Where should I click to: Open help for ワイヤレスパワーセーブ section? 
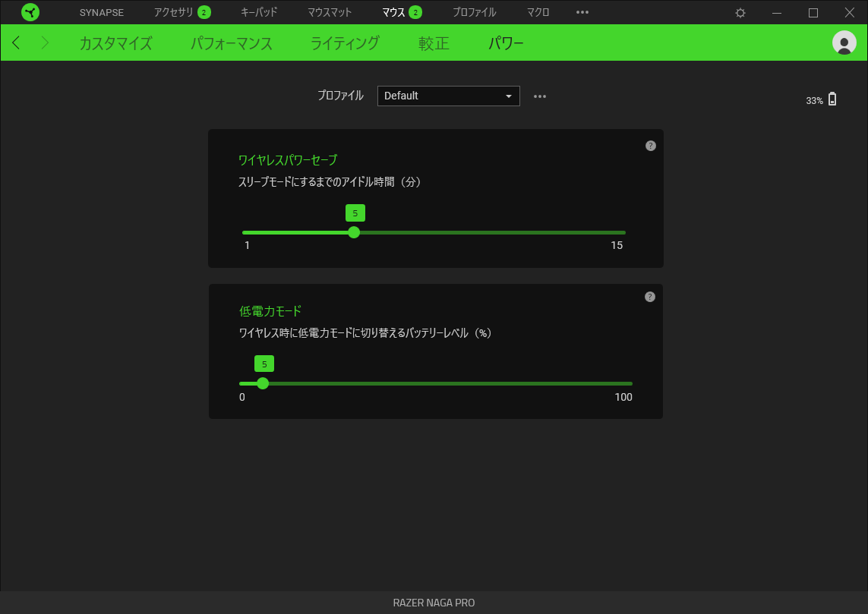651,146
